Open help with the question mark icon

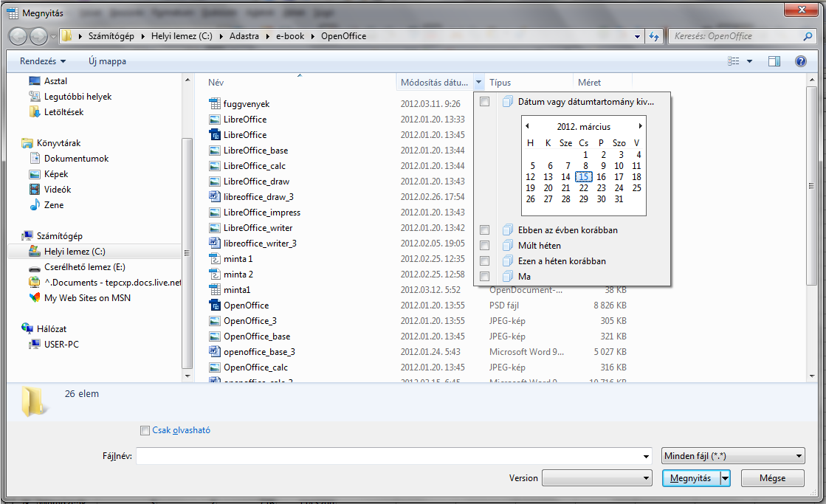800,61
